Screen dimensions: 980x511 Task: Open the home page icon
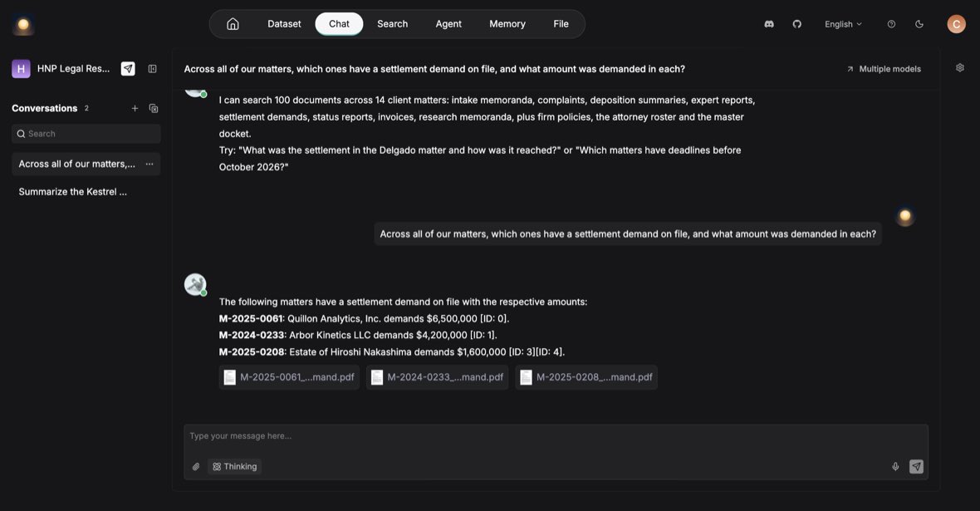(233, 24)
